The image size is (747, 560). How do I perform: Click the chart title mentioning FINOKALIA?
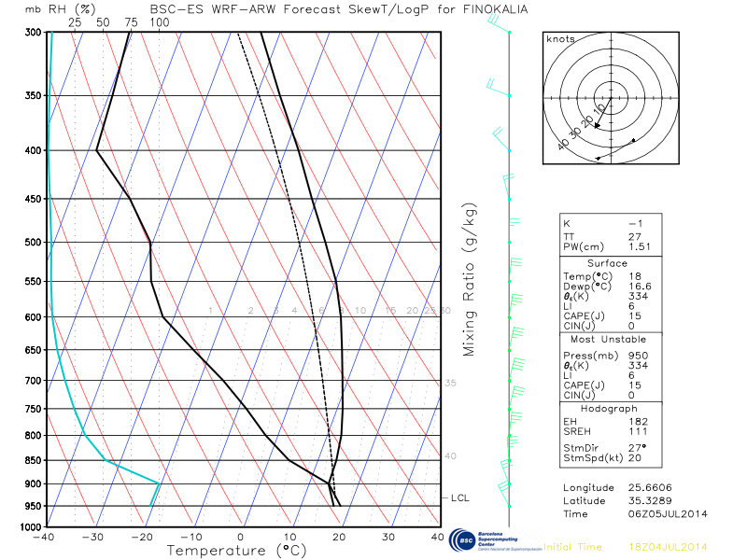click(338, 9)
